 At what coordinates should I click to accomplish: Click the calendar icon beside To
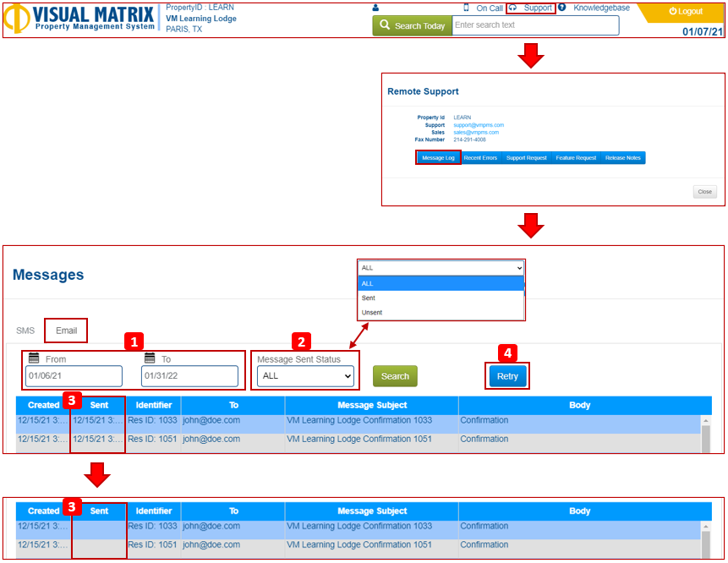point(150,358)
